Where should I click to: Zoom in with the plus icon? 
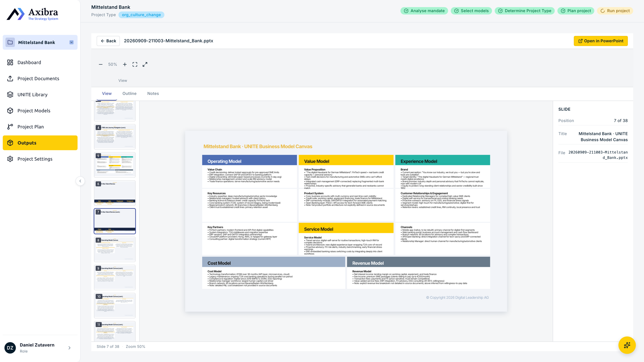[x=125, y=64]
